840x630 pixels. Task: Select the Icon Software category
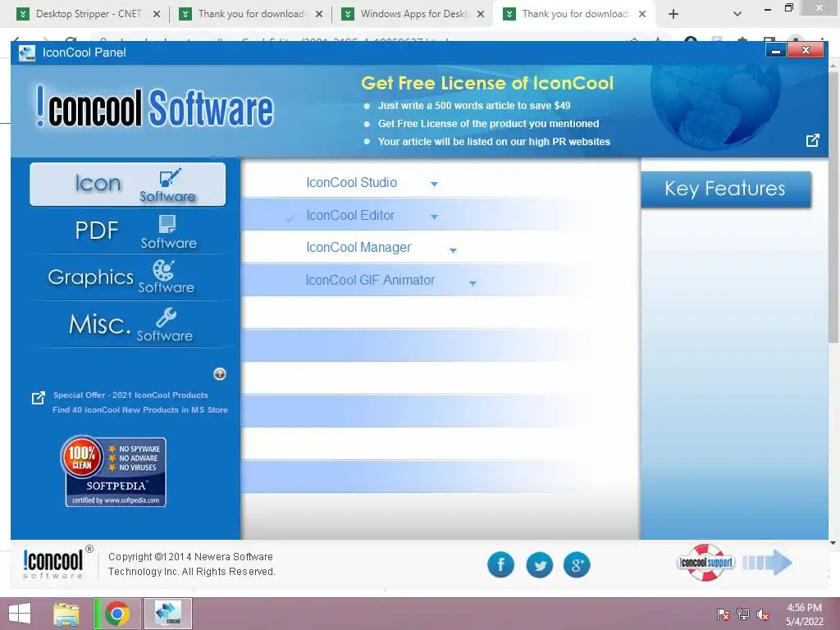click(x=127, y=185)
